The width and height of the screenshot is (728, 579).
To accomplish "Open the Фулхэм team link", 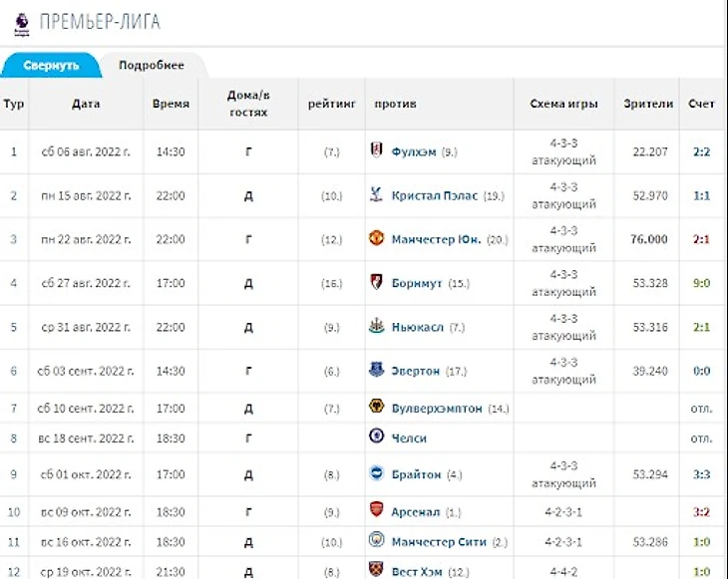I will click(415, 152).
